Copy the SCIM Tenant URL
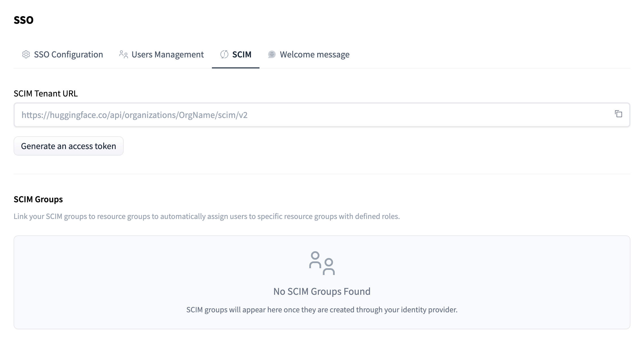This screenshot has height=344, width=644. pyautogui.click(x=619, y=114)
